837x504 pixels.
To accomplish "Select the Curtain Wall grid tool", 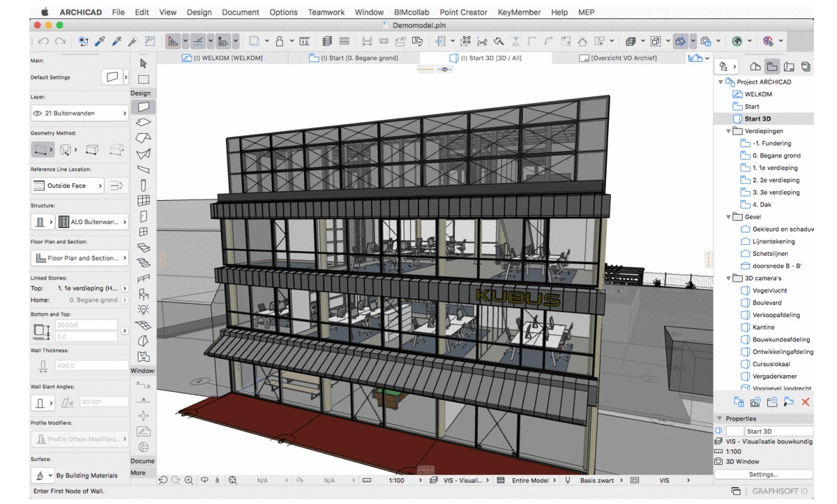I will [144, 201].
